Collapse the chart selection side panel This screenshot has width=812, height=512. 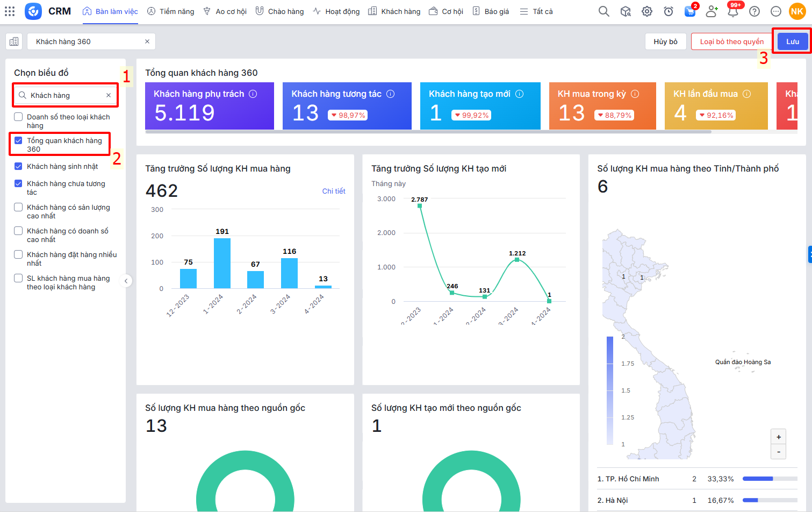coord(126,281)
